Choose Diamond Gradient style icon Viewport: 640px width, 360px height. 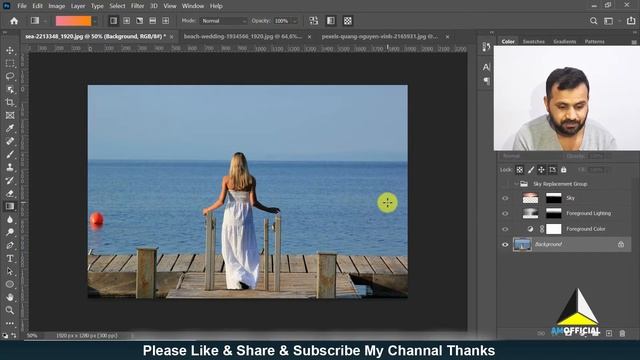click(x=166, y=21)
